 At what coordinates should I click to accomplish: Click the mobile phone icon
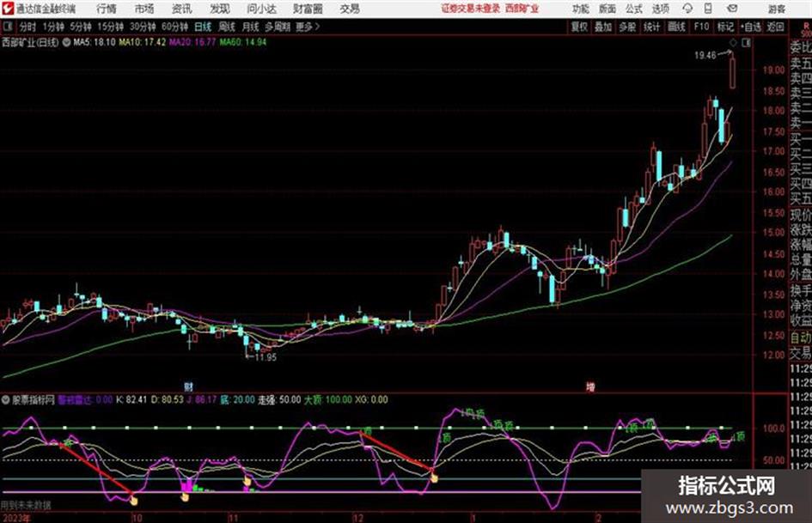tap(708, 9)
